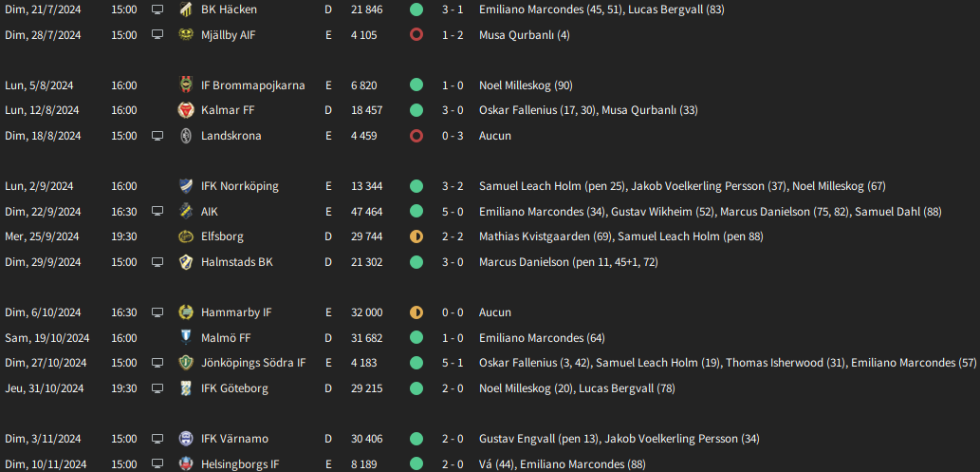Click the Mjällby AIF club crest
The image size is (980, 472).
[x=186, y=35]
